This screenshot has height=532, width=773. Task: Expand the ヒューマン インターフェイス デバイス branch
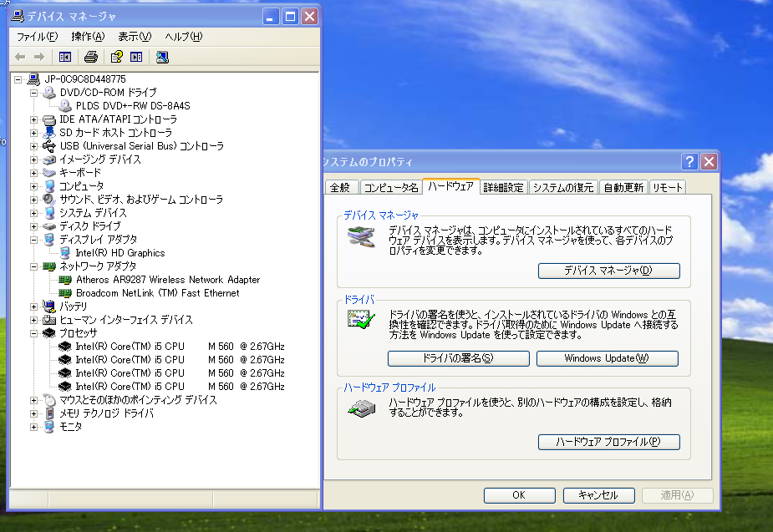(33, 320)
